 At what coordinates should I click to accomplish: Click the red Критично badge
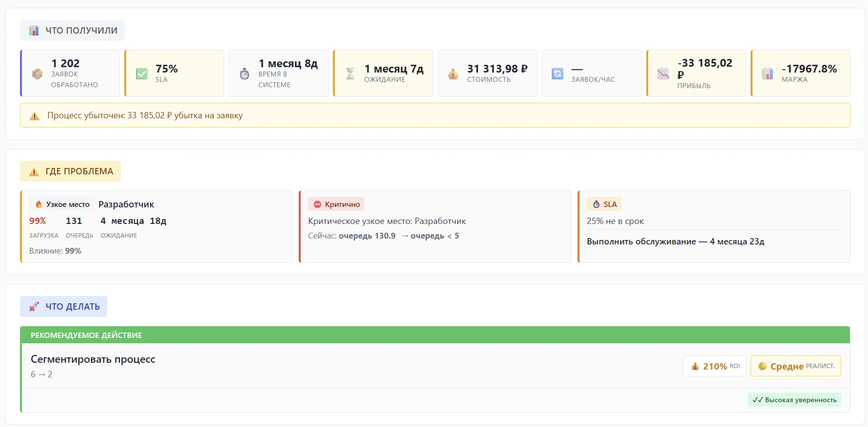tap(336, 204)
